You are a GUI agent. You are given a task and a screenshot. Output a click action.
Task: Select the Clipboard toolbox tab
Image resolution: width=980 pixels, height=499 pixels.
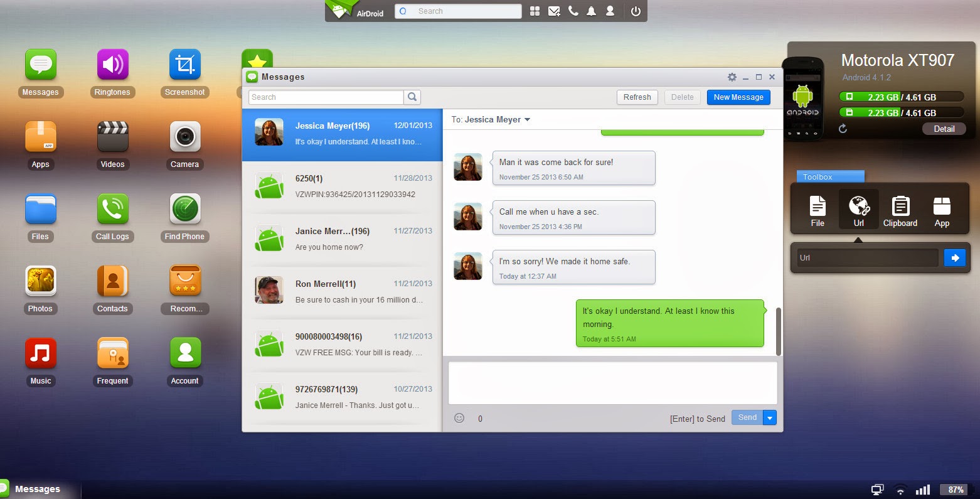pos(900,211)
